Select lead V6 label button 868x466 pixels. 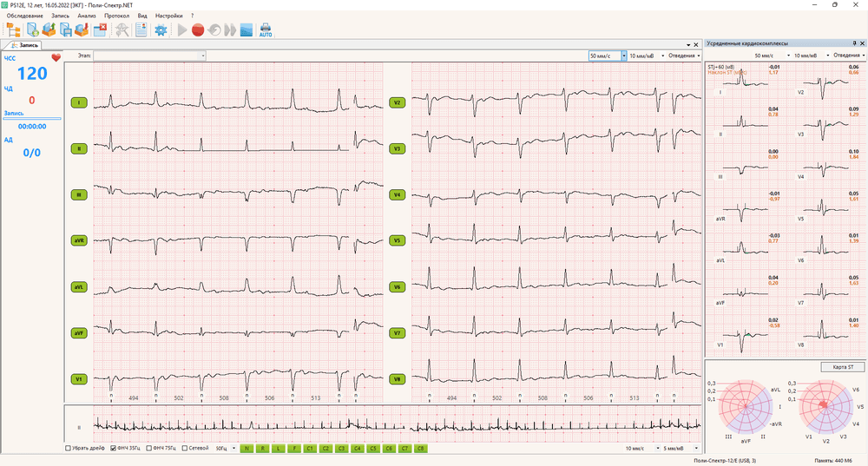[x=397, y=286]
